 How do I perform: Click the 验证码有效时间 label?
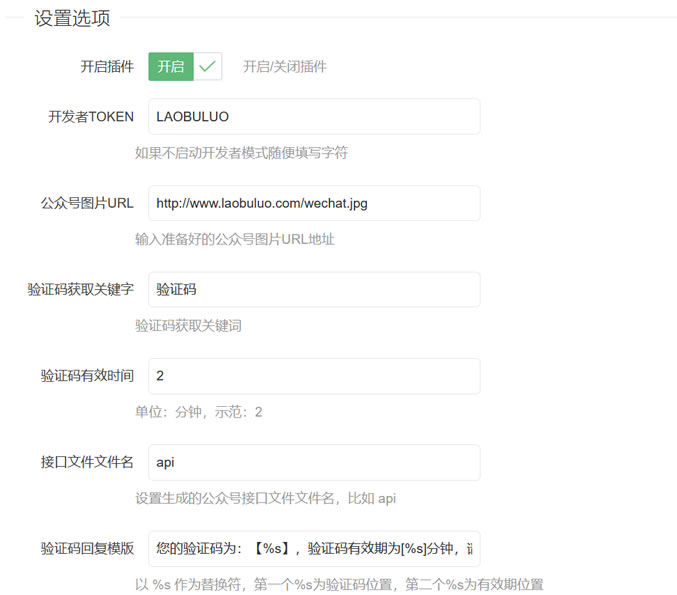87,376
